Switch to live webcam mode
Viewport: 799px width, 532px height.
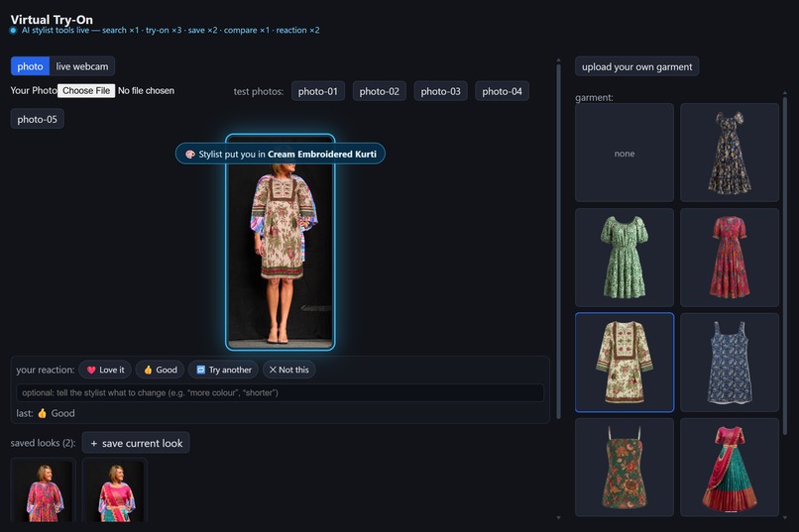tap(82, 66)
